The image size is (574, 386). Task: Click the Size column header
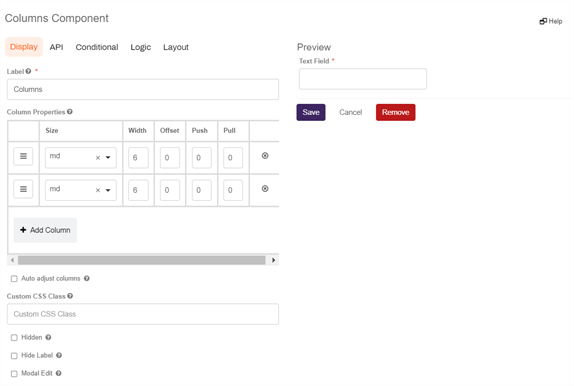[52, 130]
